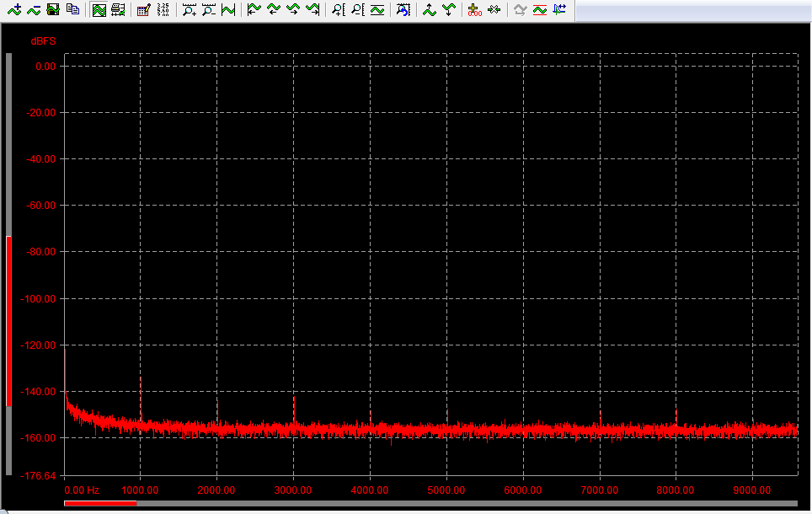This screenshot has height=514, width=812.
Task: Shift trace up with up-arrow waveform icon
Action: point(429,9)
